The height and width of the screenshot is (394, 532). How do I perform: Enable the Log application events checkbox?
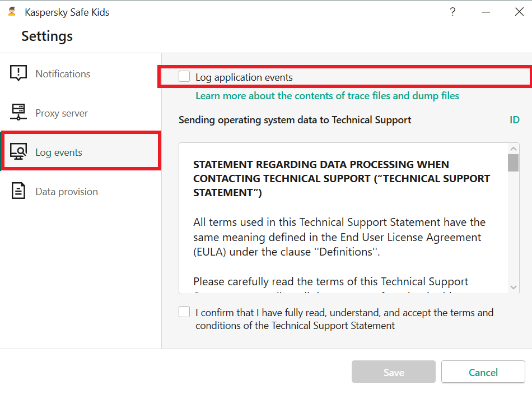(184, 77)
